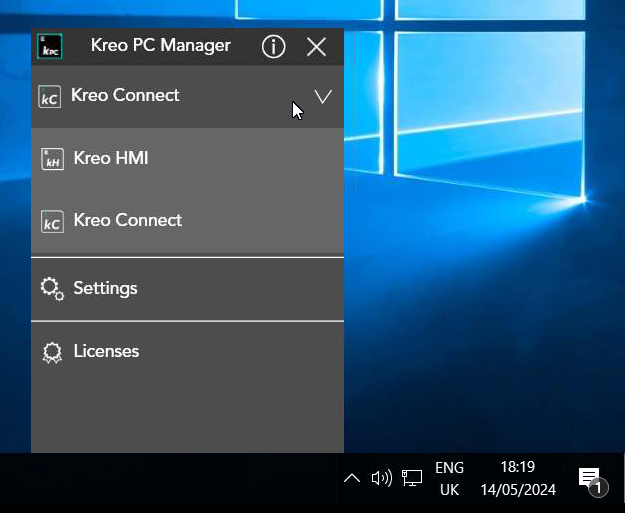Click the kC icon in dropdown header
This screenshot has width=625, height=513.
click(x=50, y=96)
